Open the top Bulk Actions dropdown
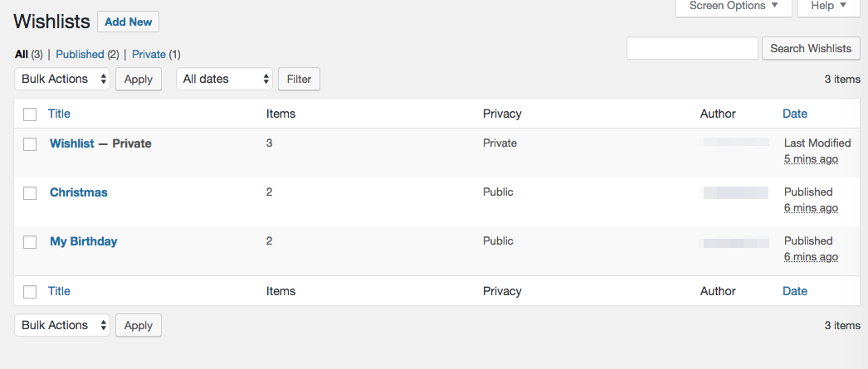This screenshot has width=868, height=369. [62, 80]
